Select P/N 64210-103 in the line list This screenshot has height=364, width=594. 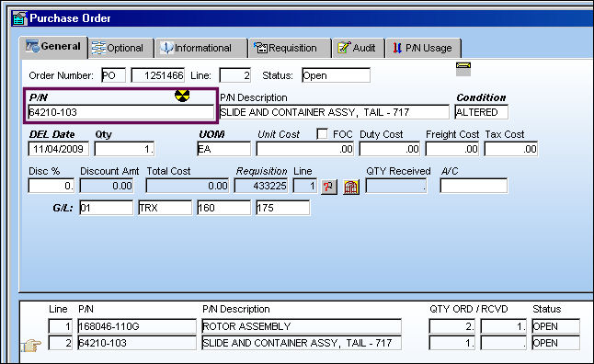(x=137, y=343)
